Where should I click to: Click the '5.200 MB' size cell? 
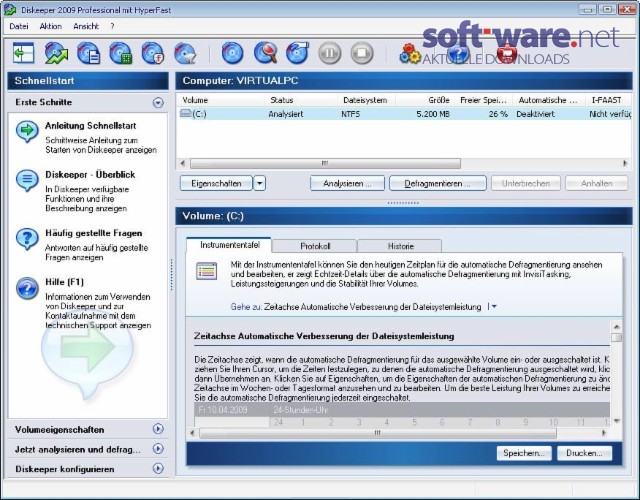click(x=433, y=114)
